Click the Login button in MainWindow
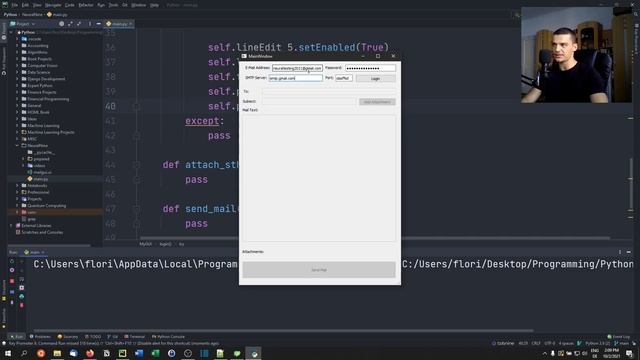640x360 pixels. (x=375, y=78)
